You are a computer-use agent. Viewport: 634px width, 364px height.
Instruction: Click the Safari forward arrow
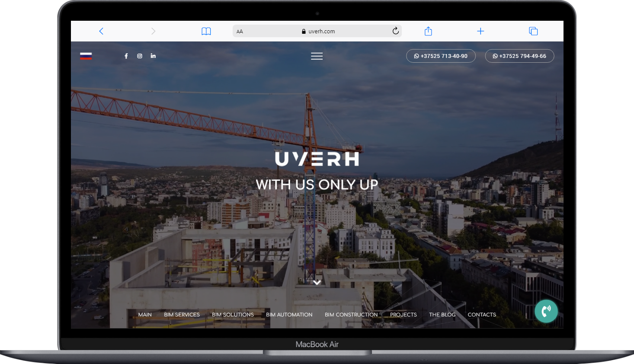point(153,31)
